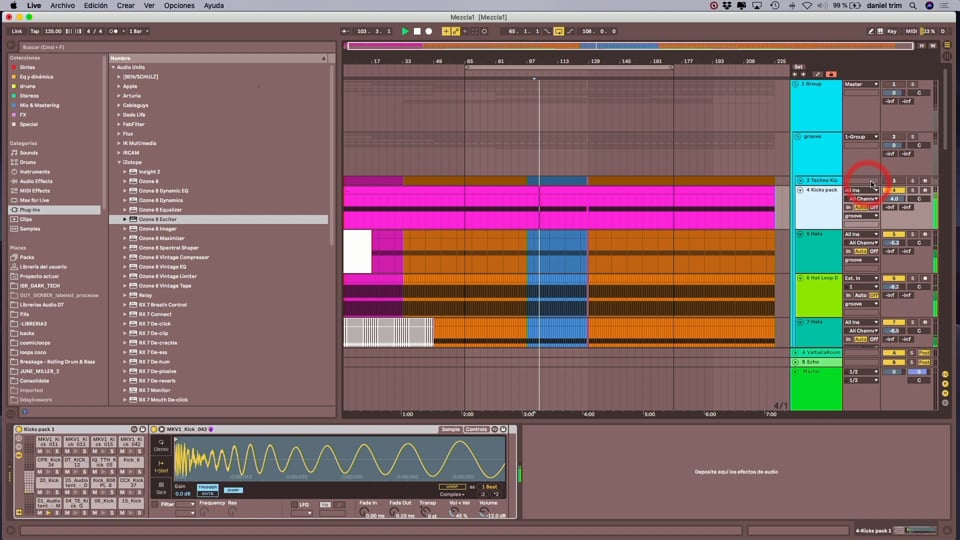Arm the 6 Hat Loop track for recording
The height and width of the screenshot is (540, 960).
point(925,279)
